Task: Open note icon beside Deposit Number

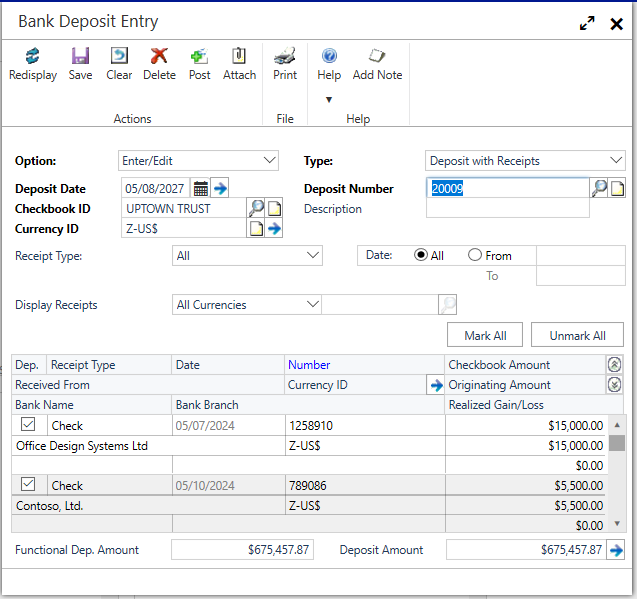Action: click(617, 188)
